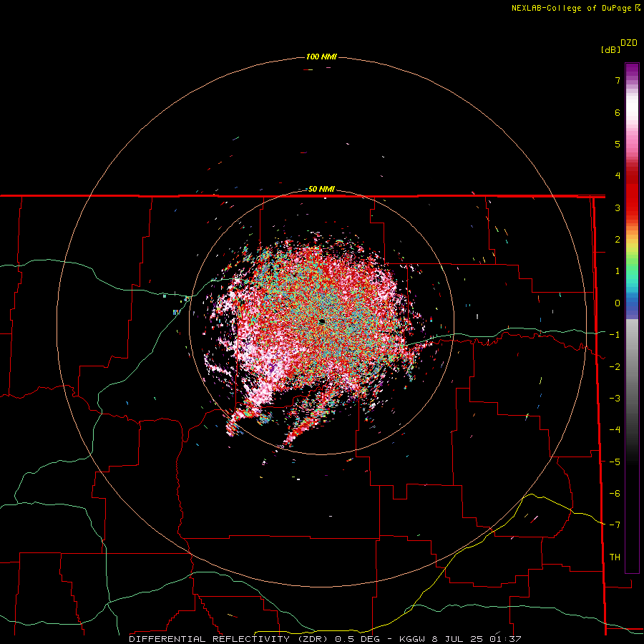Click the Differential Reflectivity caption text
The height and width of the screenshot is (644, 644).
click(326, 639)
